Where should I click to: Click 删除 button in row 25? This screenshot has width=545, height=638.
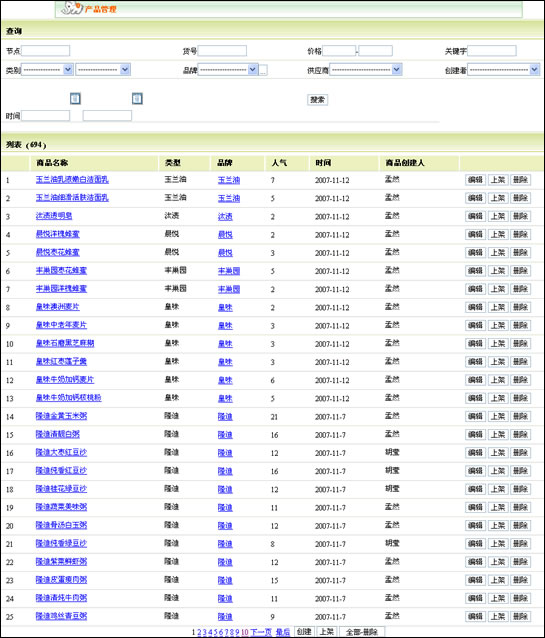click(521, 616)
